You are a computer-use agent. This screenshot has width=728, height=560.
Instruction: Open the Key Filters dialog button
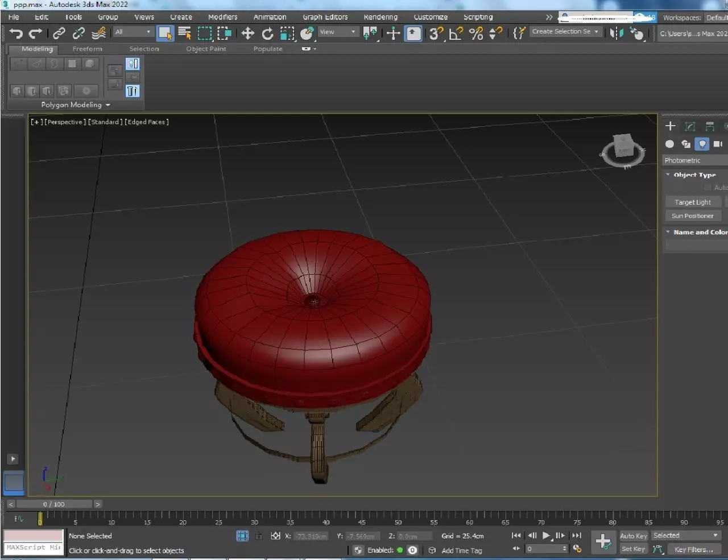pos(693,549)
